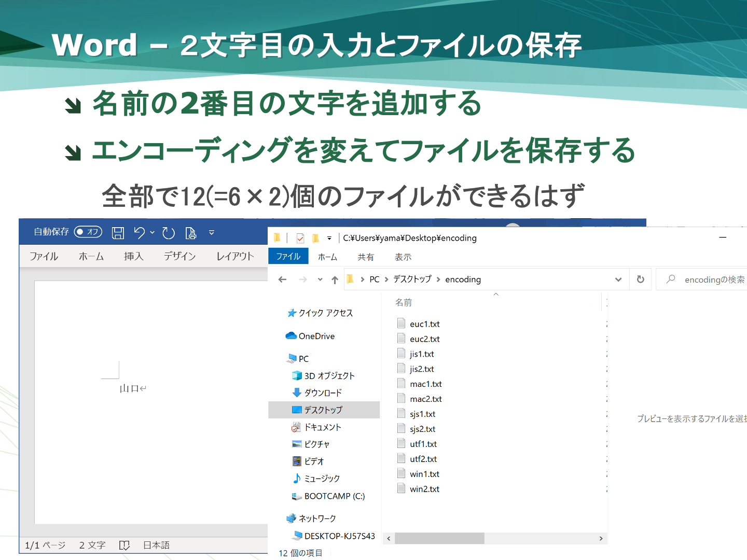Select the jis2.txt file
Image resolution: width=747 pixels, height=560 pixels.
tap(422, 369)
